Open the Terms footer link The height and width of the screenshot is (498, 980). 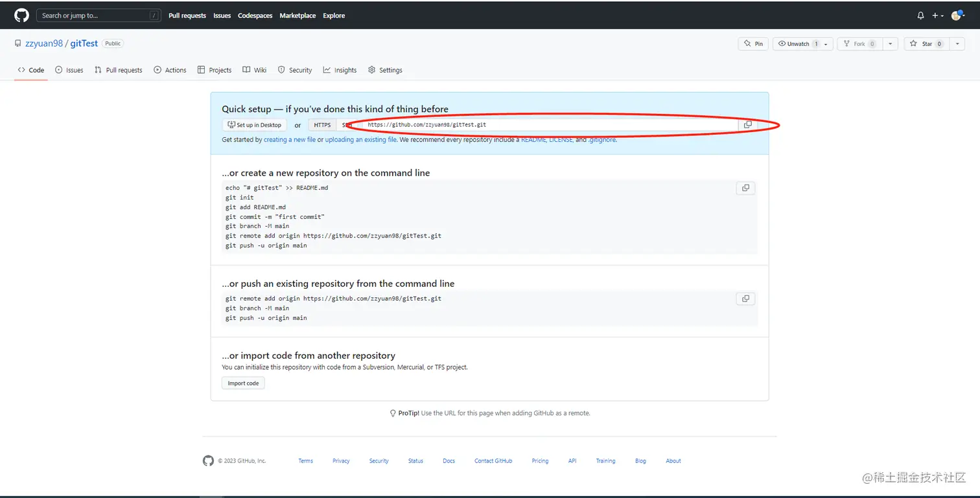[x=306, y=461]
